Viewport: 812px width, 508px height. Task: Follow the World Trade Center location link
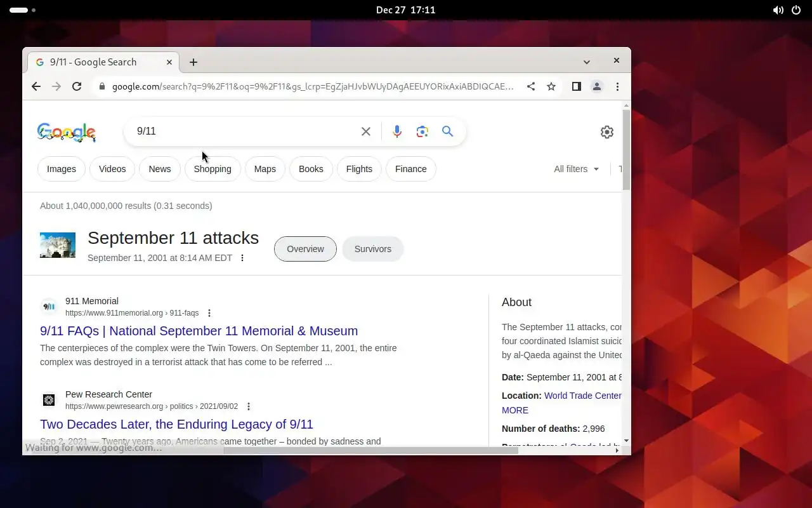tap(583, 396)
